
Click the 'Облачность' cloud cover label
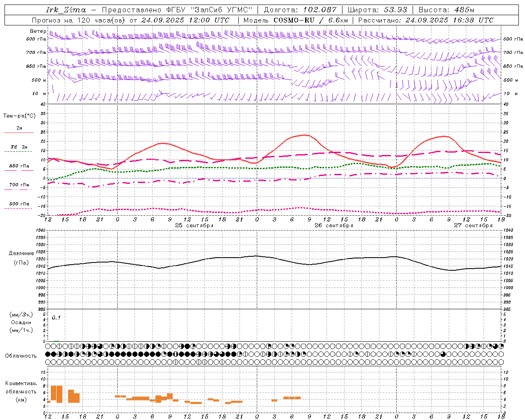pos(21,356)
